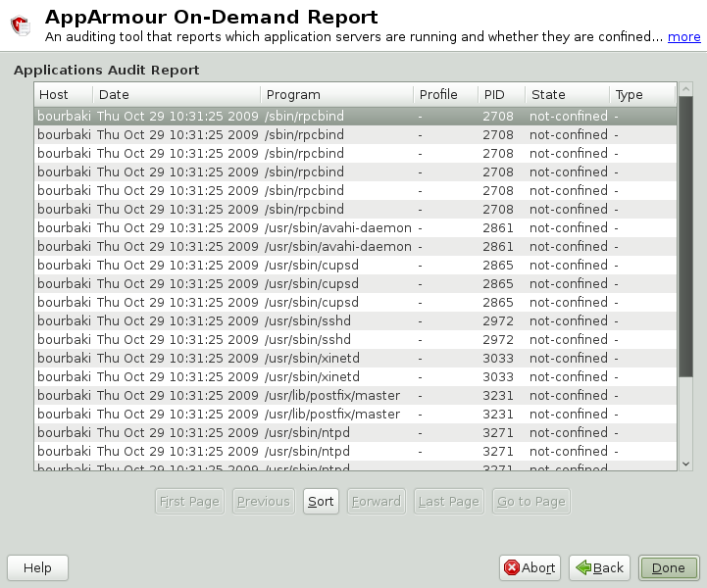
Task: Click the red X icon on Abort
Action: click(x=511, y=567)
